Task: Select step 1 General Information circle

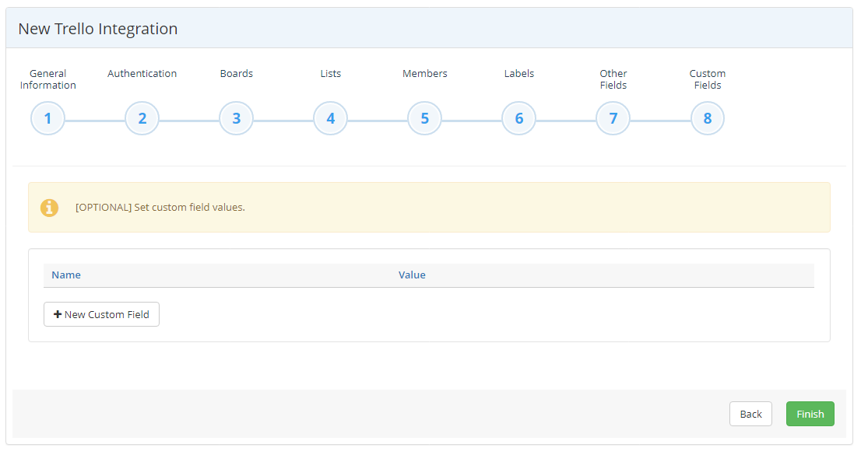Action: 47,118
